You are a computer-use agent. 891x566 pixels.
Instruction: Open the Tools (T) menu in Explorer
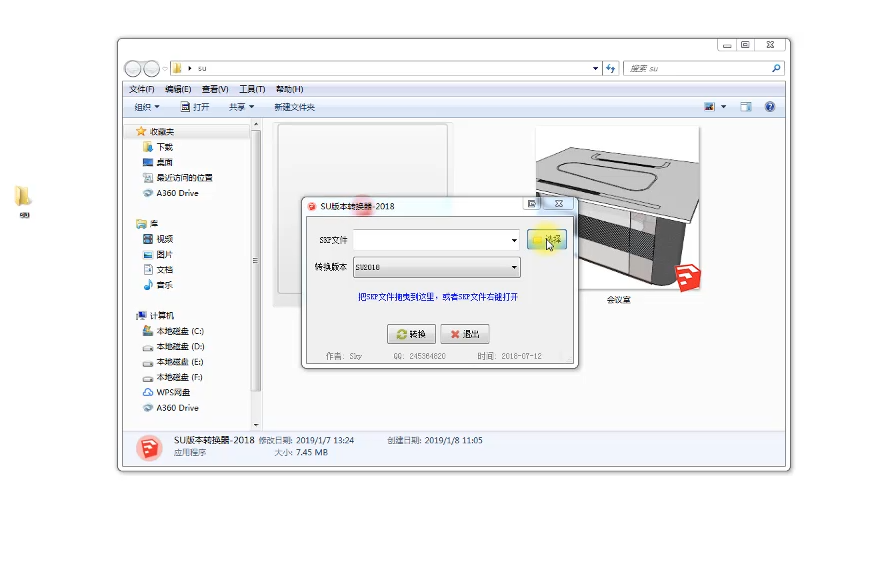[252, 89]
